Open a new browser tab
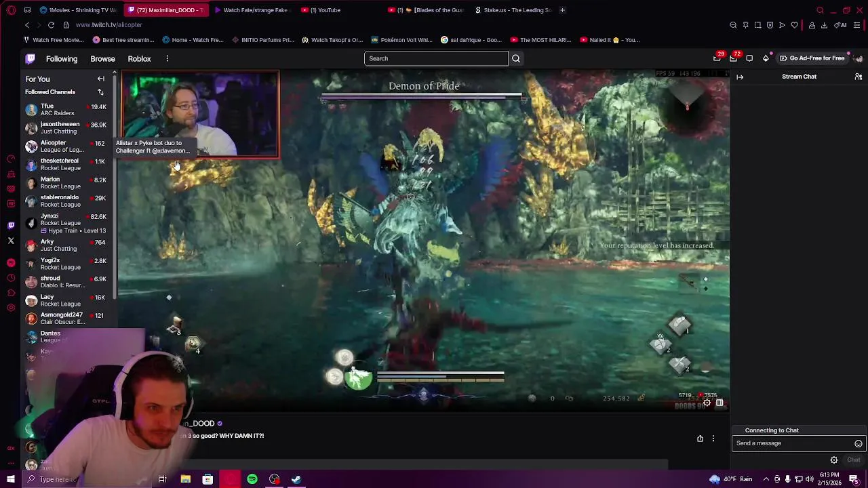Viewport: 868px width, 488px height. [x=562, y=10]
